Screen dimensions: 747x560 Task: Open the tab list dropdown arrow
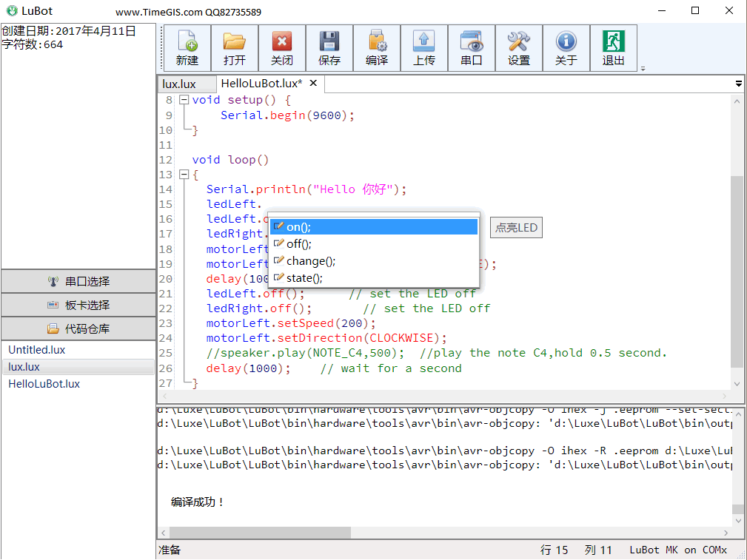tap(738, 84)
